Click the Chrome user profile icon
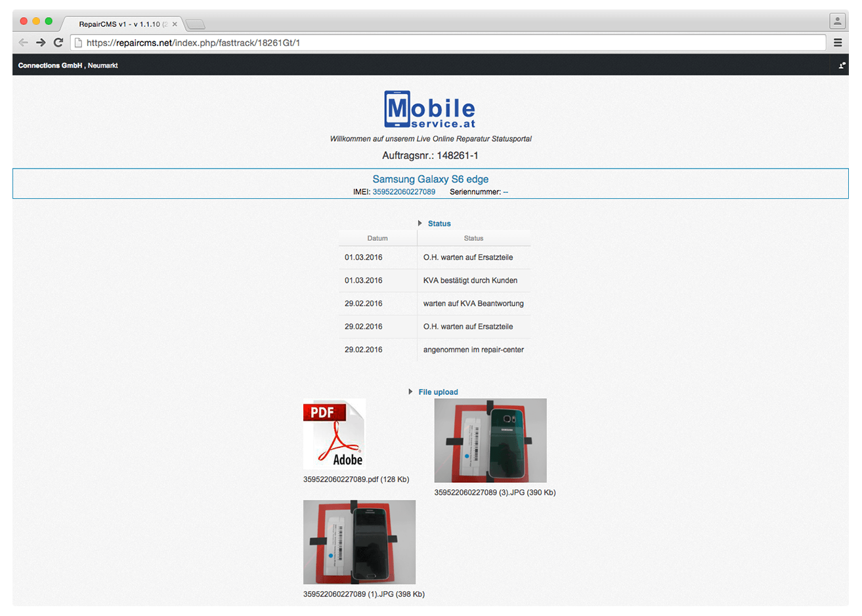862x616 pixels. point(838,21)
